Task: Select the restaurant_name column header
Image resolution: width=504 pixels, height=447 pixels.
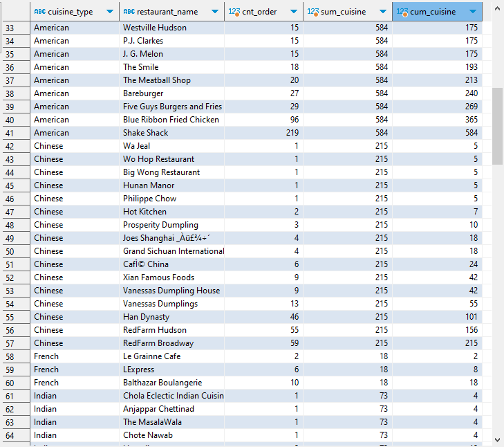Action: pos(171,12)
